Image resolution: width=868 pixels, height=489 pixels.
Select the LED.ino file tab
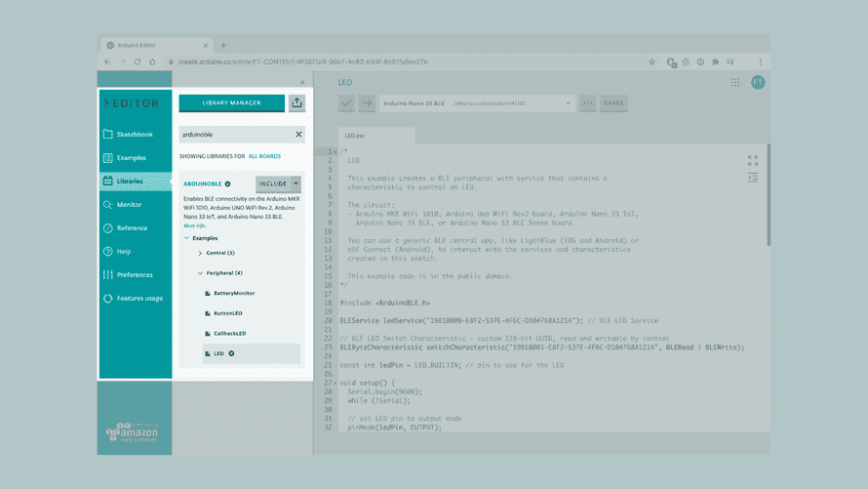(375, 136)
